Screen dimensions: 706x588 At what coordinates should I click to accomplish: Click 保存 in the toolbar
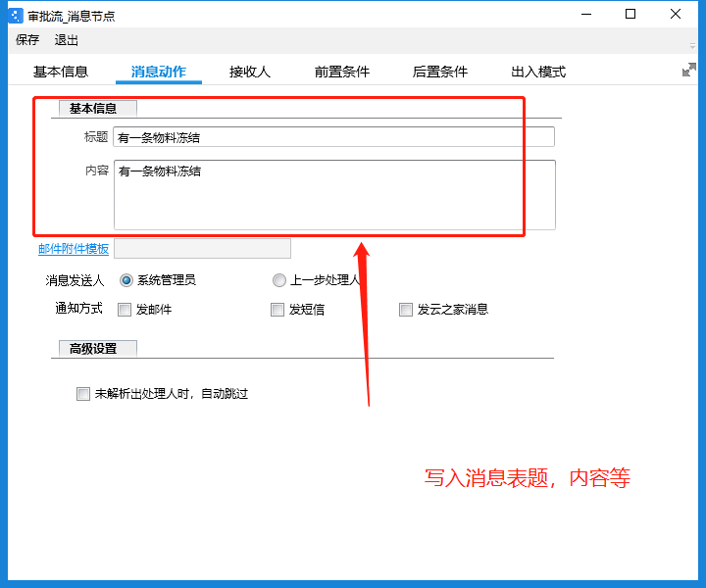pos(27,40)
